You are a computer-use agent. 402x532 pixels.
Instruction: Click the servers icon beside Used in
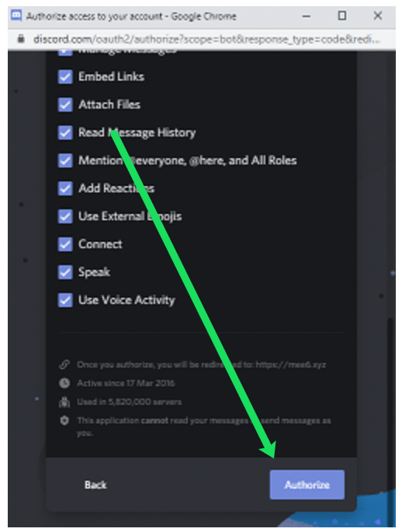point(64,402)
